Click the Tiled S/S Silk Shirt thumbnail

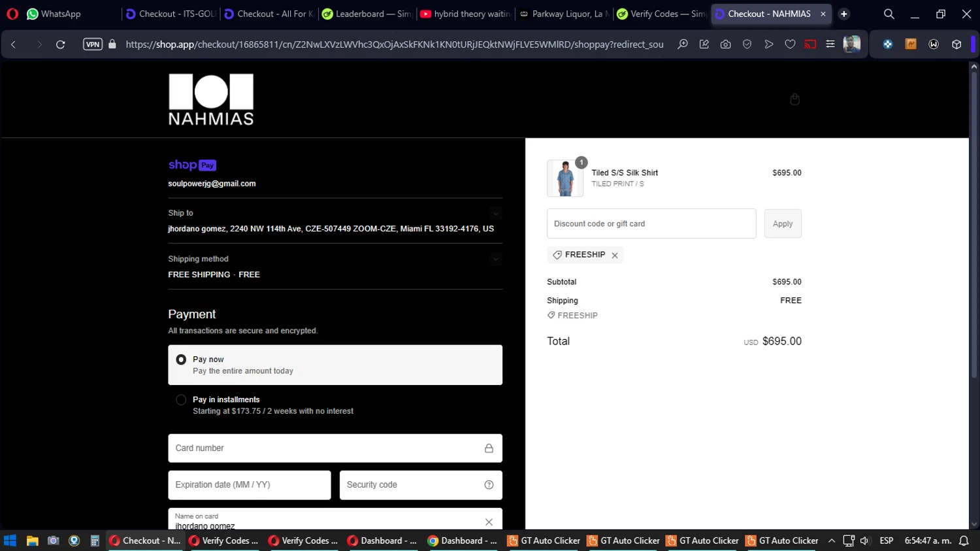565,178
